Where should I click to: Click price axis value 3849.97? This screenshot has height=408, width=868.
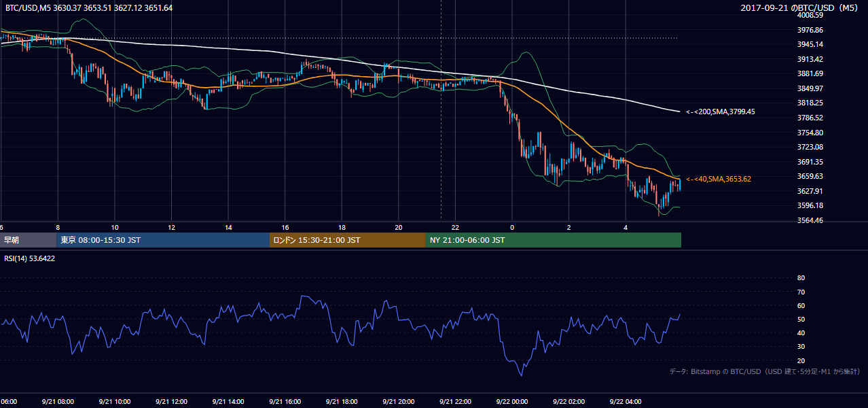coord(810,88)
